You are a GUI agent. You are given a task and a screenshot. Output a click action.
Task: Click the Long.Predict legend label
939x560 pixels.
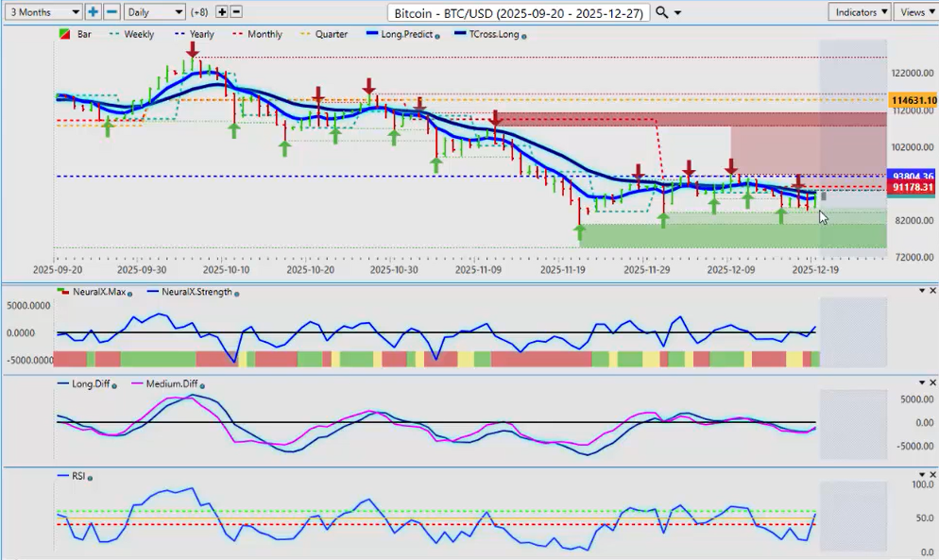click(x=409, y=35)
